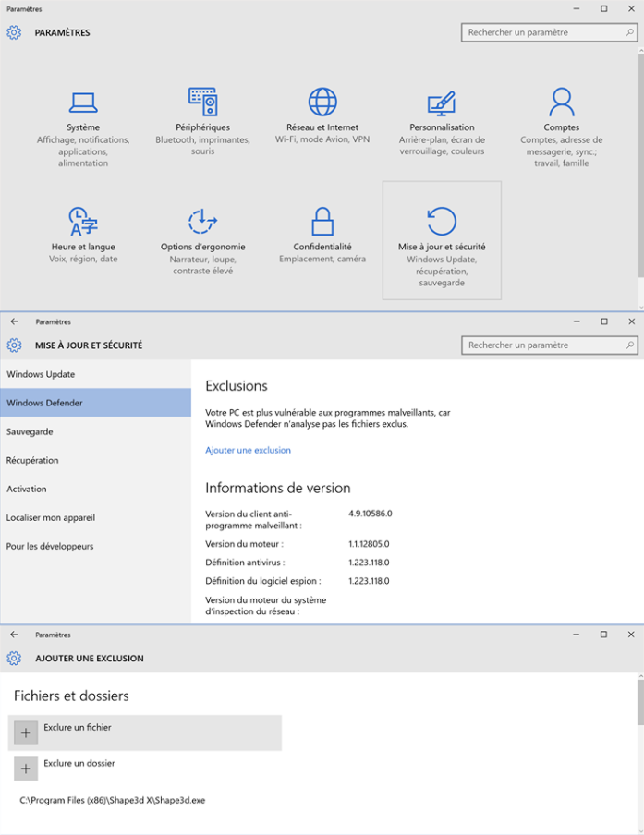Select Sauvegarde in the sidebar
644x835 pixels.
click(x=95, y=432)
